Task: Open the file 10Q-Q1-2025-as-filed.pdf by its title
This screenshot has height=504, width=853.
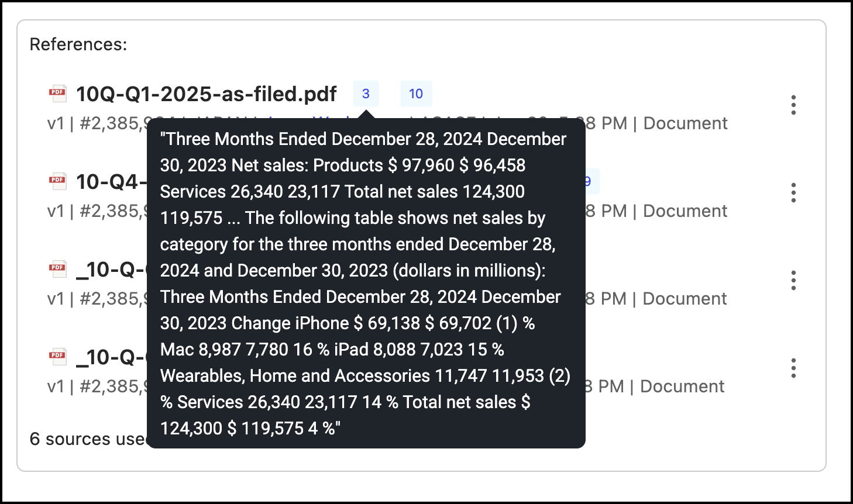Action: [x=207, y=94]
